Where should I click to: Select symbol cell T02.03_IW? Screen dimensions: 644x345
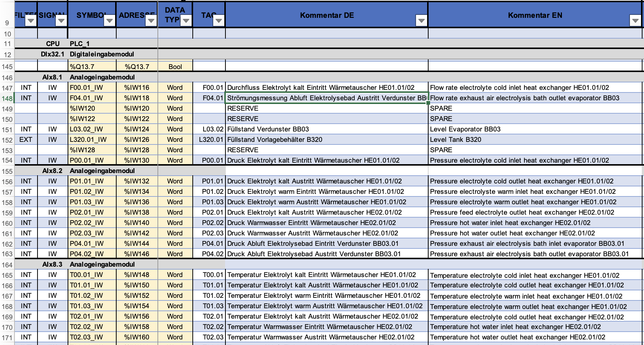point(92,337)
